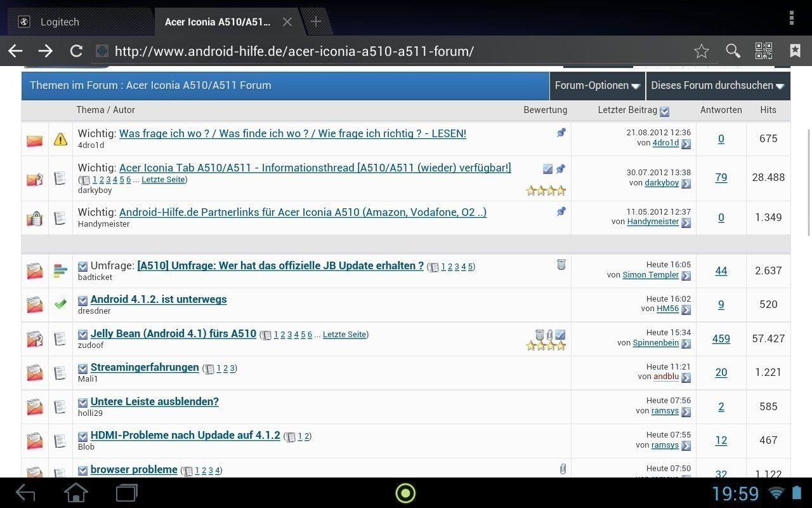The image size is (812, 508).
Task: Click sticky pin icon on Partnerlinks thread
Action: click(x=561, y=211)
